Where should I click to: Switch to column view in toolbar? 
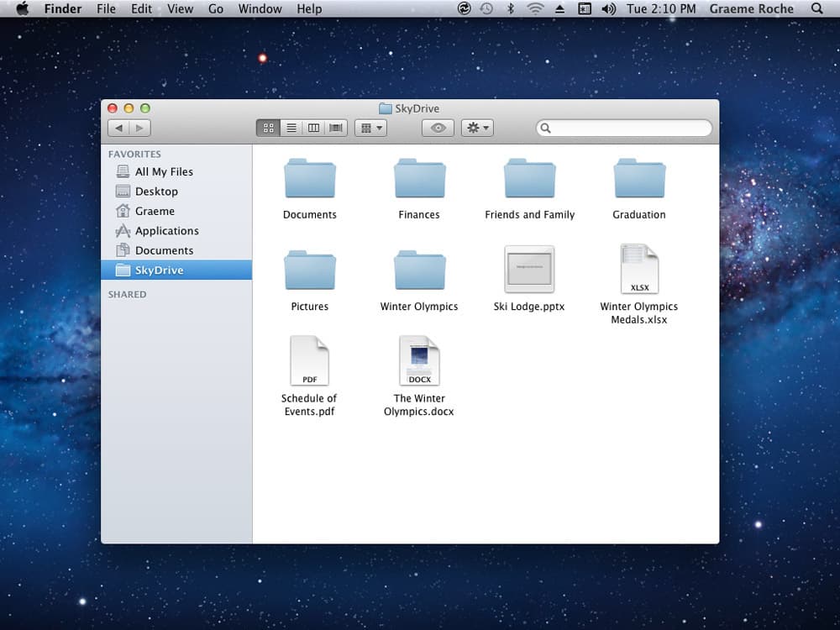coord(313,128)
